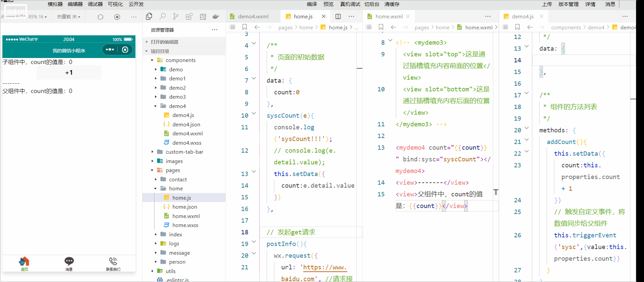Open the Search magnifier icon
644x282 pixels.
point(163,16)
